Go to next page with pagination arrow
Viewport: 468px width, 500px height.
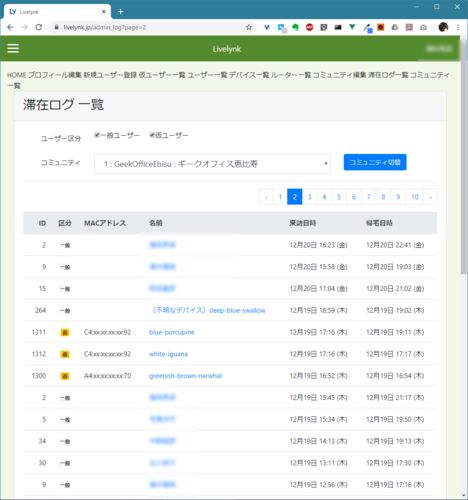[430, 197]
